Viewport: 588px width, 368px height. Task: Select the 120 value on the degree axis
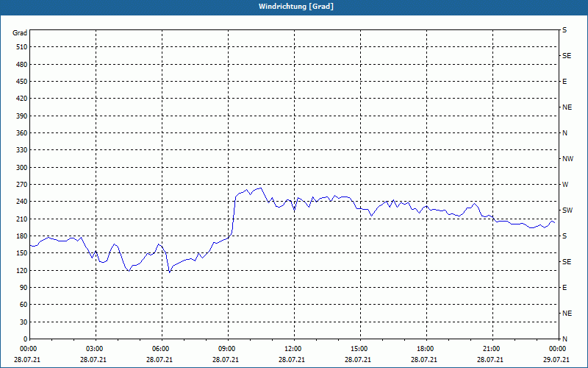click(x=22, y=270)
